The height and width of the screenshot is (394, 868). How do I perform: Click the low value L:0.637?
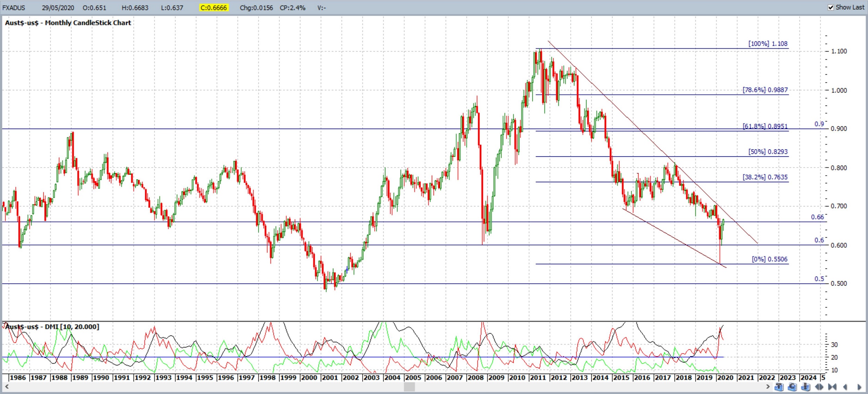click(x=172, y=8)
